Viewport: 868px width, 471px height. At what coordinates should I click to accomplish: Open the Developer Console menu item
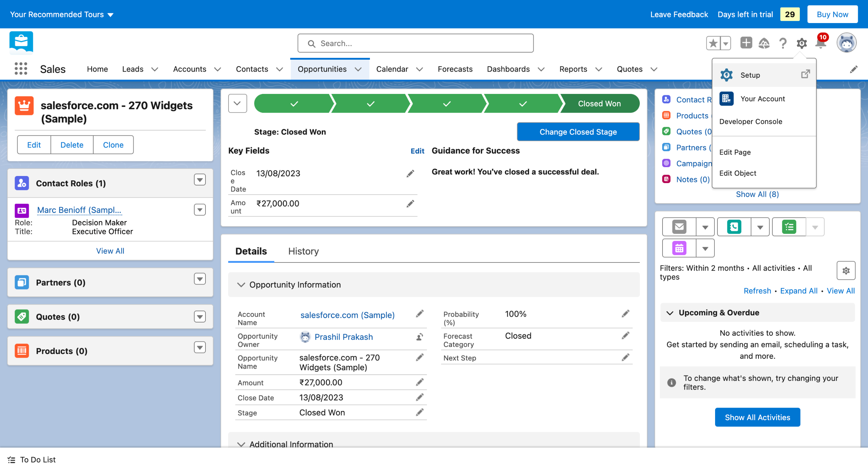pyautogui.click(x=764, y=121)
